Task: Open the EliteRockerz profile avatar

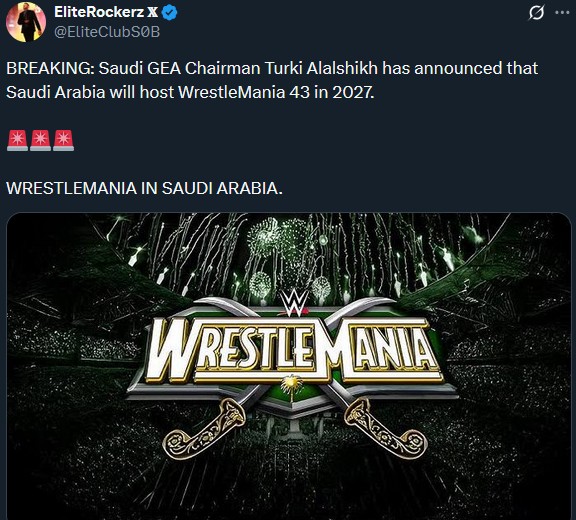Action: (x=26, y=22)
